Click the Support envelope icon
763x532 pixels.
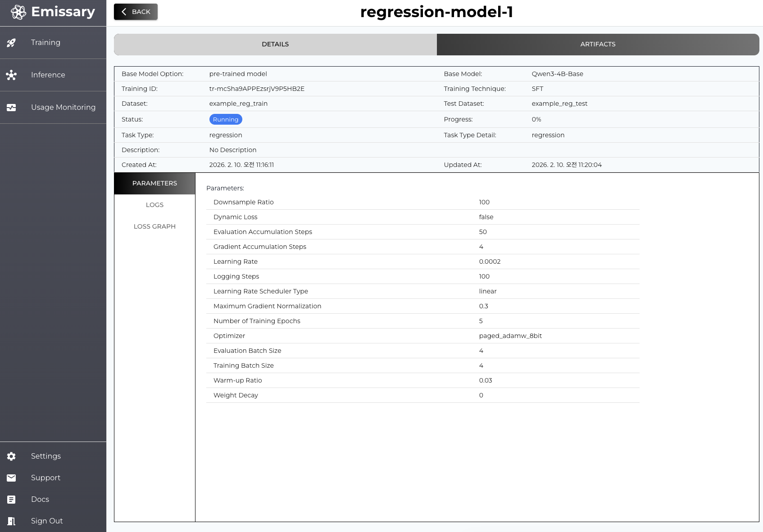click(x=11, y=478)
